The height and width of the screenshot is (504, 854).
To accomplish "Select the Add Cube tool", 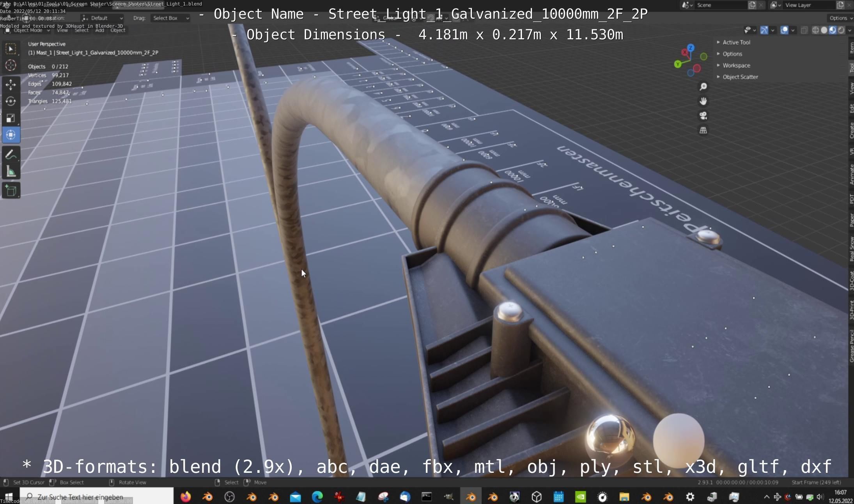I will click(11, 191).
